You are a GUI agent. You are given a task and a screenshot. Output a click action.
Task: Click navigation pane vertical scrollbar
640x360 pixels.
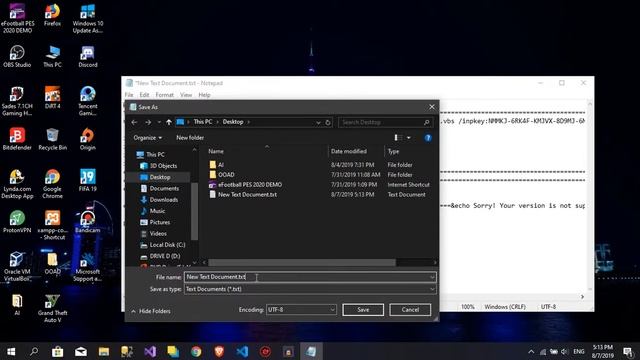[194, 211]
